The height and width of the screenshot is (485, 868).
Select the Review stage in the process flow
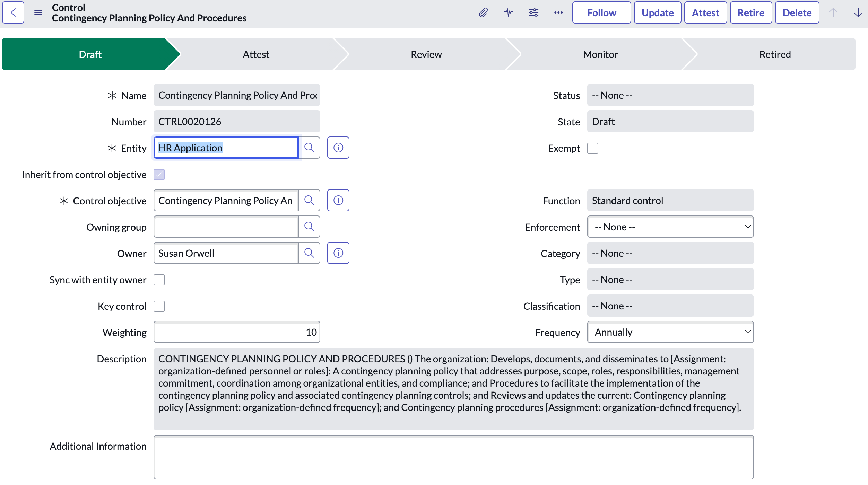[x=426, y=54]
